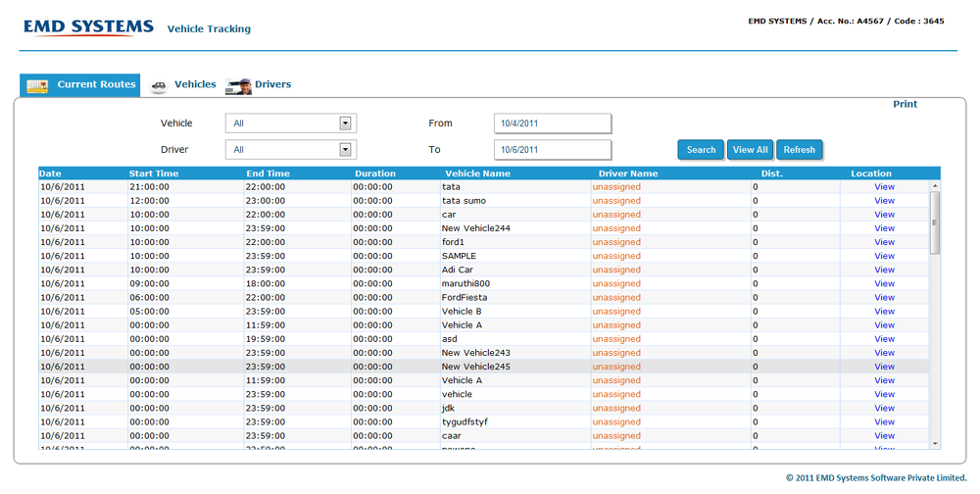Click the View All button
This screenshot has height=494, width=980.
751,150
